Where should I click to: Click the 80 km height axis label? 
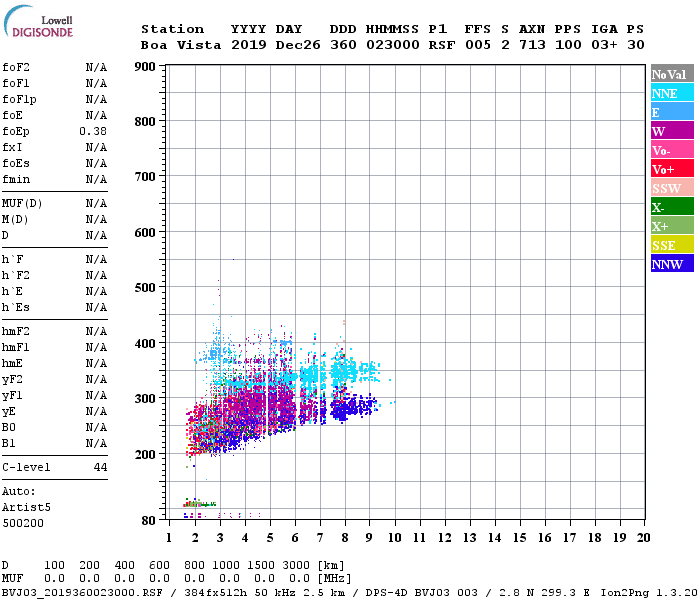(149, 521)
